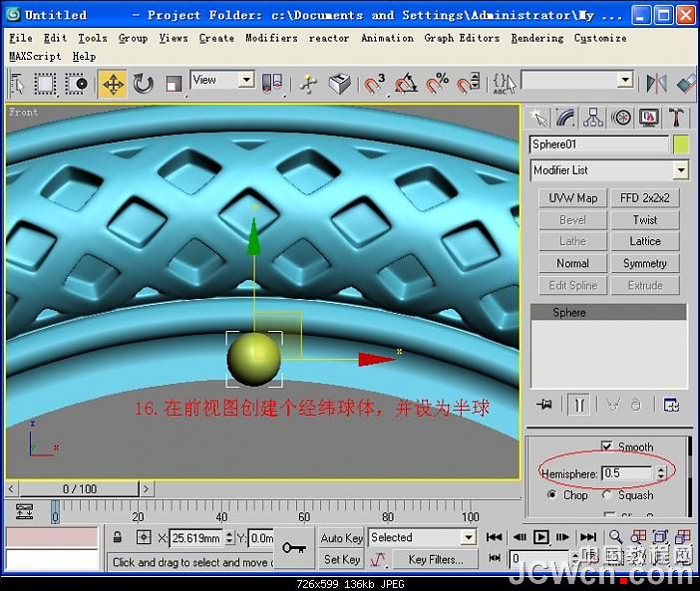This screenshot has height=591, width=700.
Task: Select the Zoom viewport magnifier tool
Action: [615, 537]
